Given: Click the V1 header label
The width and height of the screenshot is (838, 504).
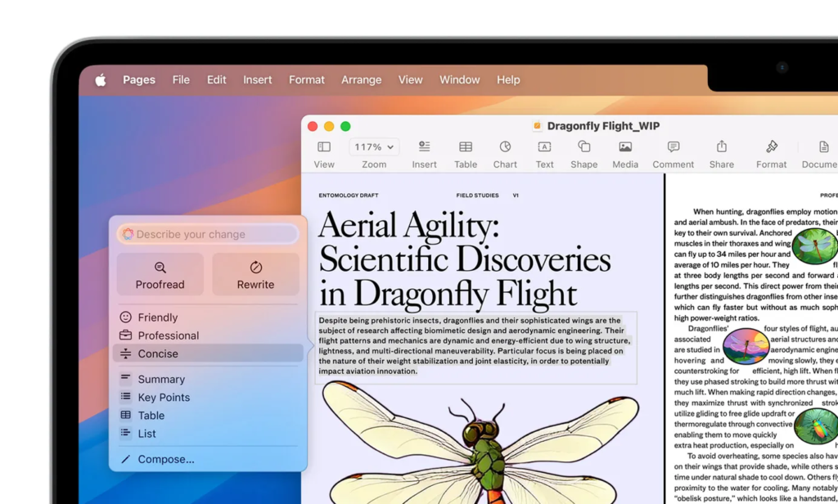Looking at the screenshot, I should (x=516, y=196).
